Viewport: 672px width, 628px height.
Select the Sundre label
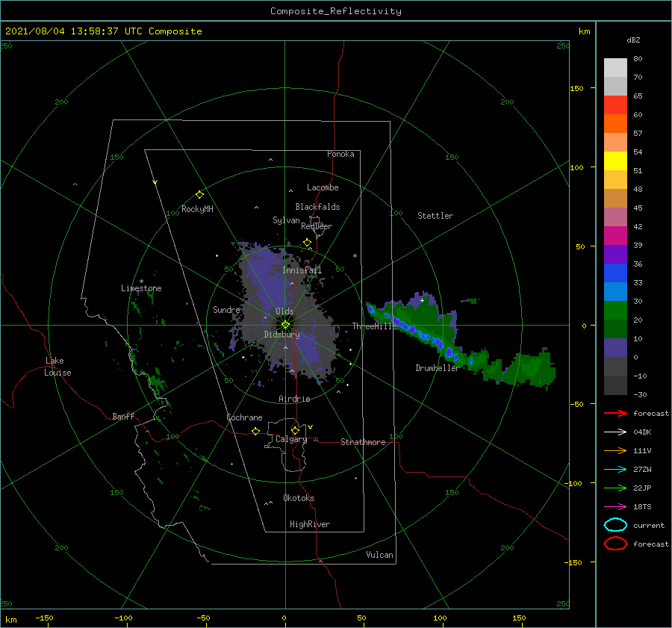point(226,310)
